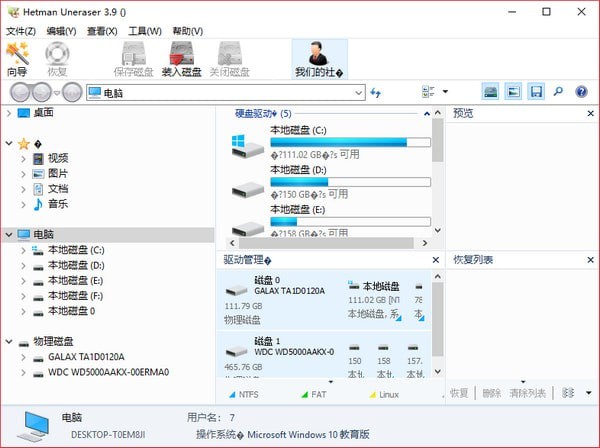Select 磁盘 0 GALAX drive icon
This screenshot has width=600, height=448.
(236, 291)
